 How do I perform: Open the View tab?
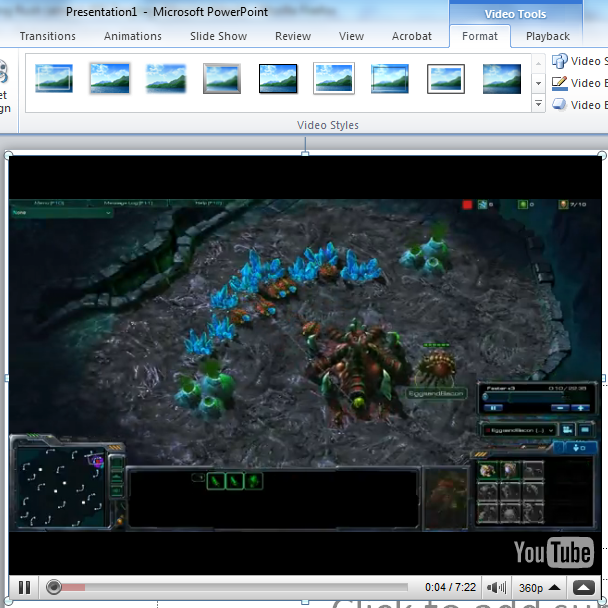(x=351, y=36)
